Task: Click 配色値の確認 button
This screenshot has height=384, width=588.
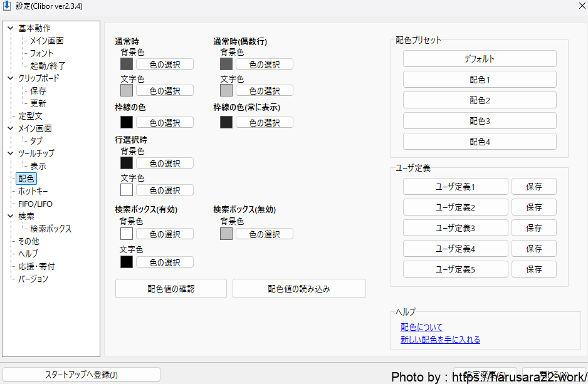Action: [x=171, y=289]
